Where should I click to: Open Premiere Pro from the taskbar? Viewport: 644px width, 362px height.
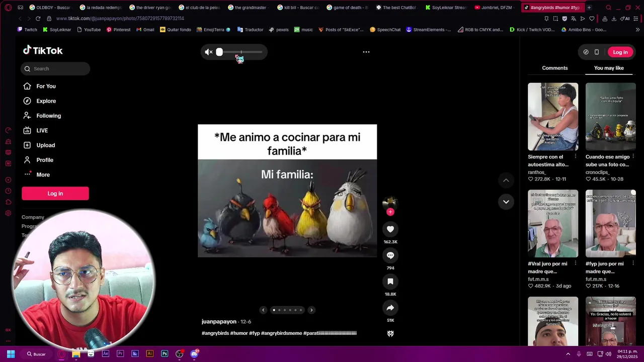click(120, 354)
